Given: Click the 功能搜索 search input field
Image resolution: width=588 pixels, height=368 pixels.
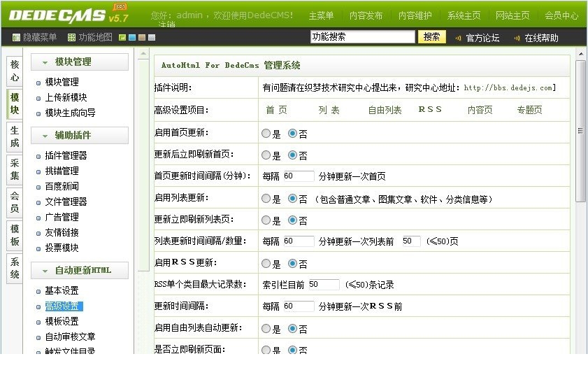Looking at the screenshot, I should click(363, 37).
